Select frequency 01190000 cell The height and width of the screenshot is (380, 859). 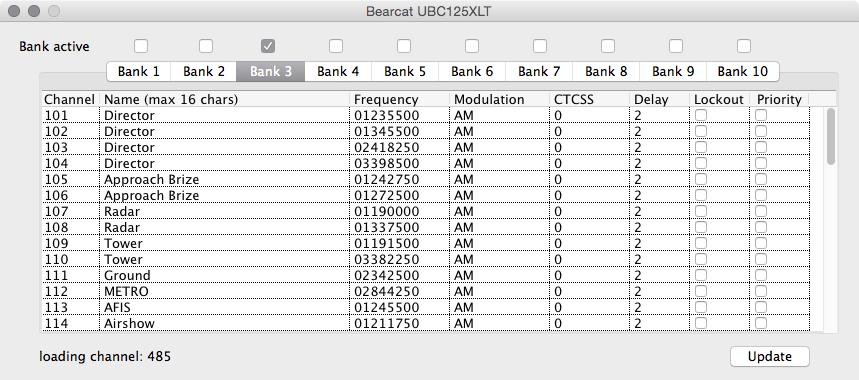tap(399, 211)
